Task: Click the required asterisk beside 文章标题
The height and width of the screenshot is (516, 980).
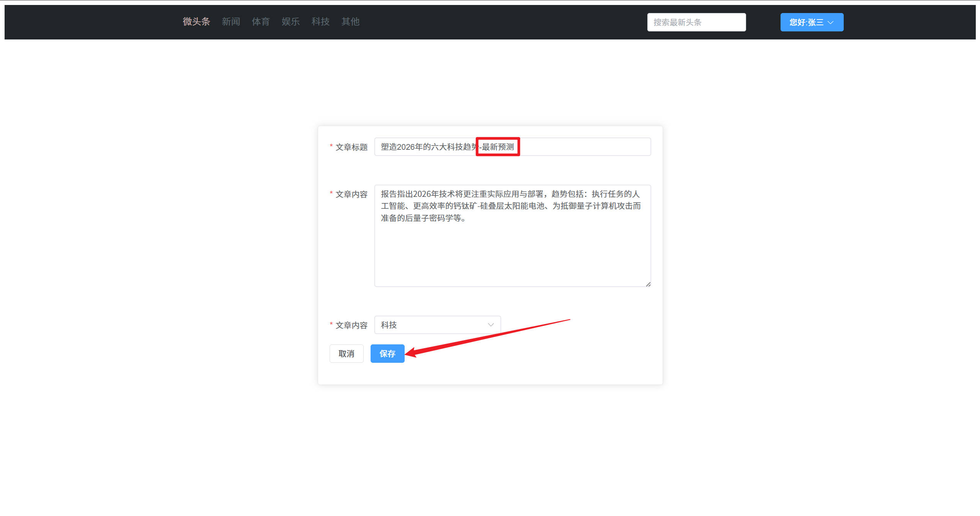Action: (331, 146)
